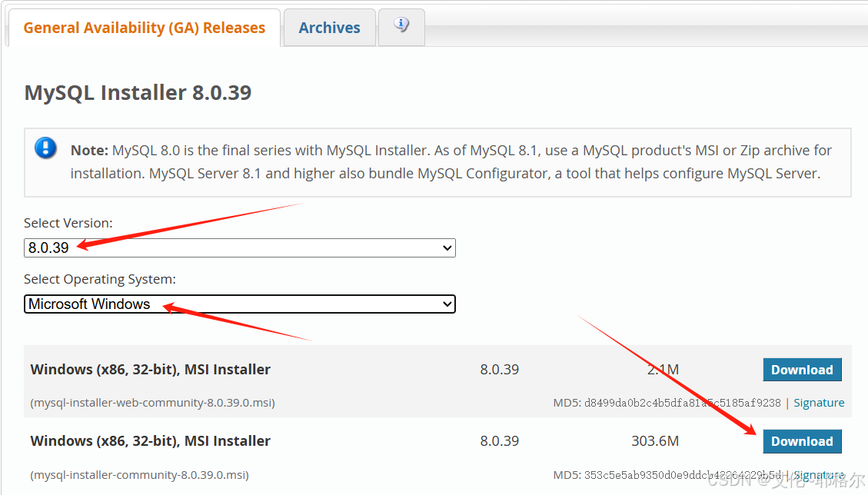Viewport: 868px width, 495px height.
Task: Click the first row Windows MSI Installer title
Action: (x=151, y=369)
